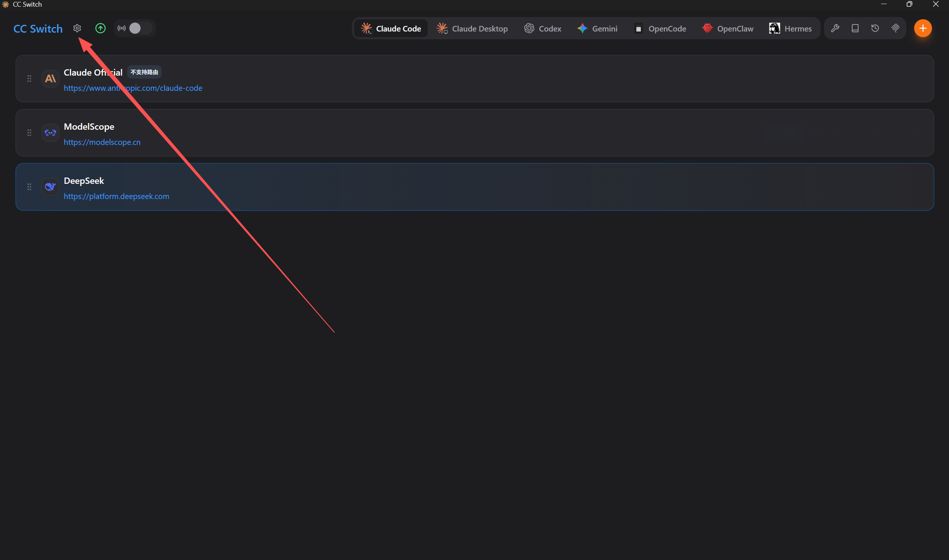Screen dimensions: 949x560
Task: Open the anthropic.com/claude-code link
Action: (133, 88)
